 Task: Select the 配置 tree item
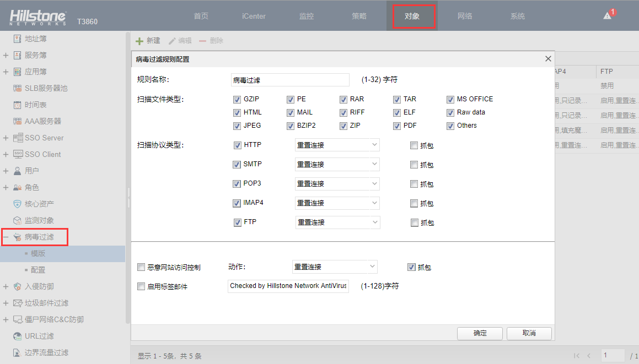click(x=38, y=270)
